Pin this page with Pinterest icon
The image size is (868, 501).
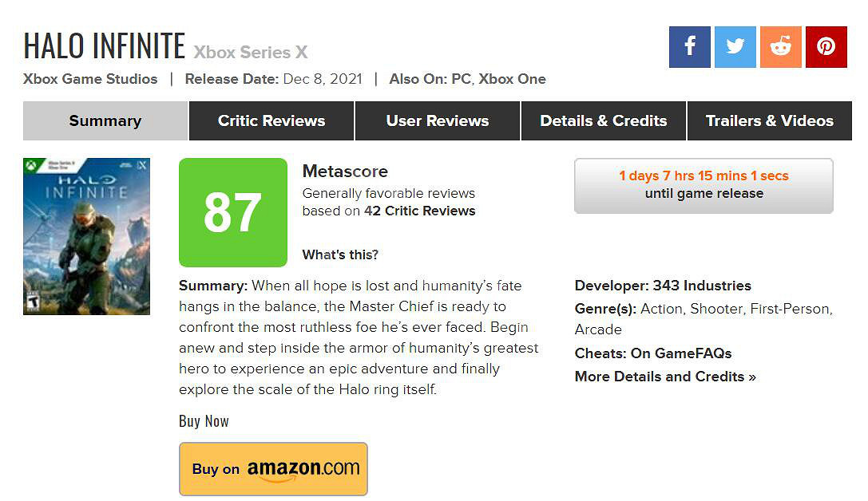click(826, 47)
